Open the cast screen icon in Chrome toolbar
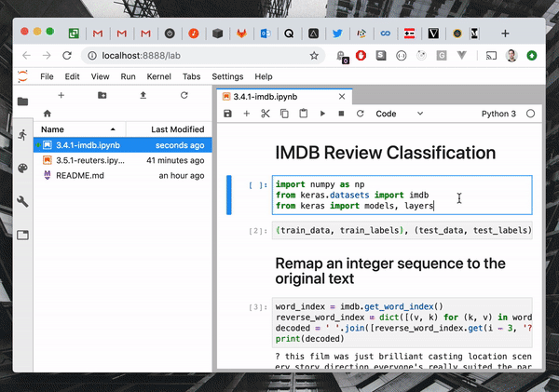Screen dimensions: 559x392 tap(491, 56)
